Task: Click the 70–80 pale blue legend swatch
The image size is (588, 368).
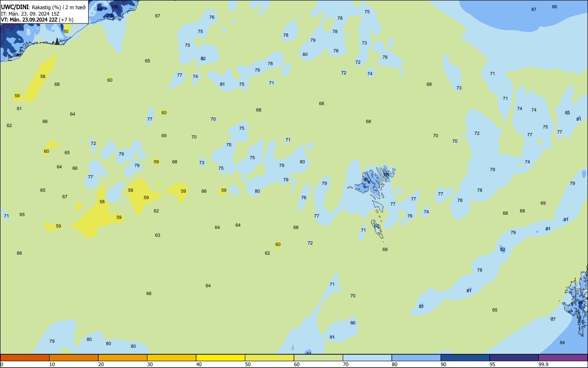Action: coord(367,357)
